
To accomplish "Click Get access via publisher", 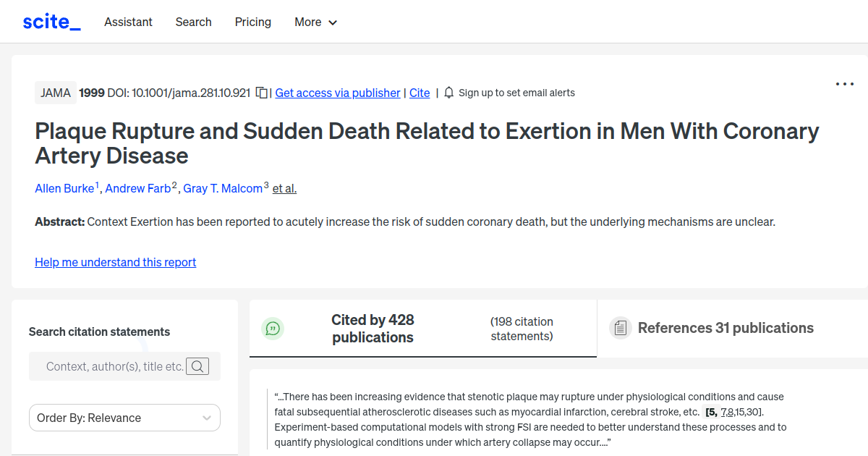I will [337, 93].
